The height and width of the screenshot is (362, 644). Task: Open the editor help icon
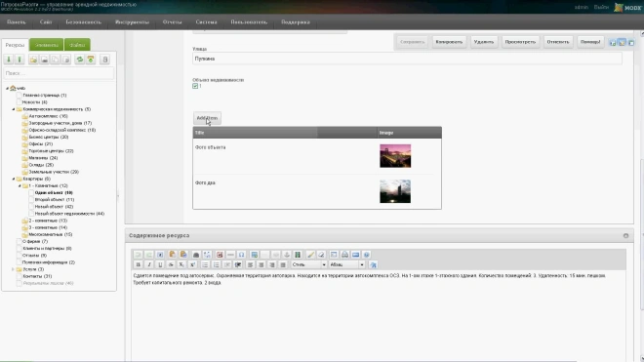(366, 255)
